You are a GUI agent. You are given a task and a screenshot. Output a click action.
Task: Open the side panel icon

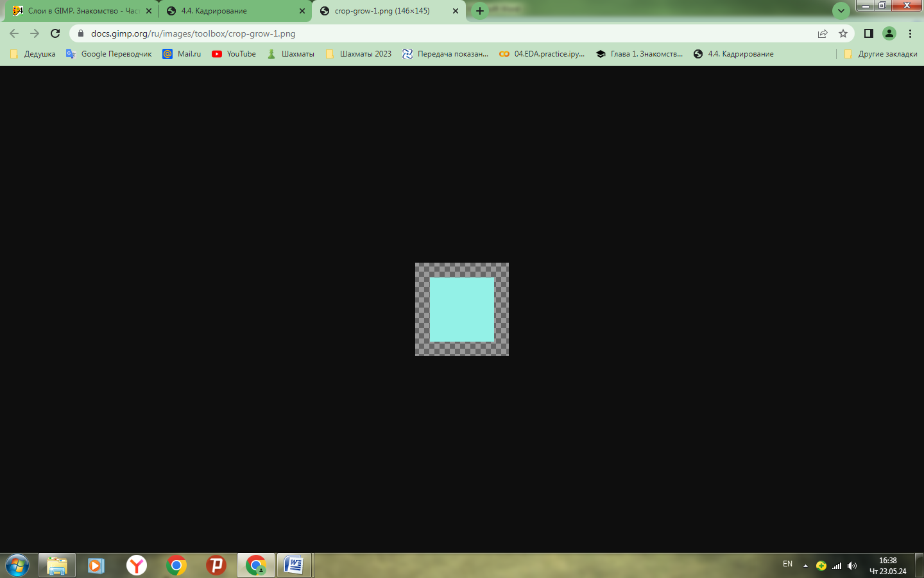click(x=869, y=33)
